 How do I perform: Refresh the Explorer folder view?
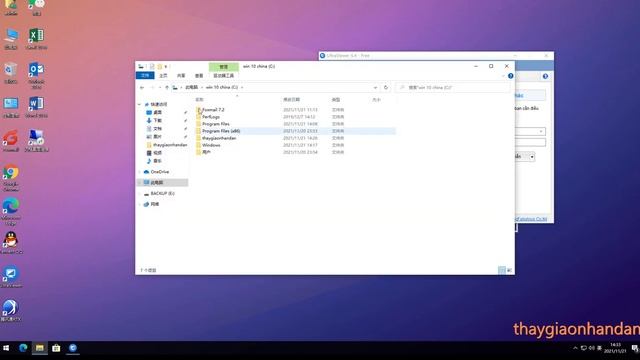click(x=386, y=87)
